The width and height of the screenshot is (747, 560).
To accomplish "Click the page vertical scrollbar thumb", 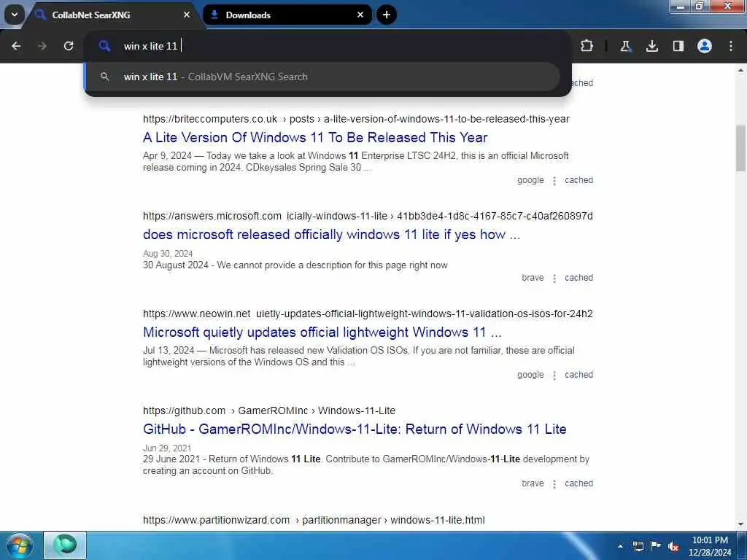I will click(740, 148).
